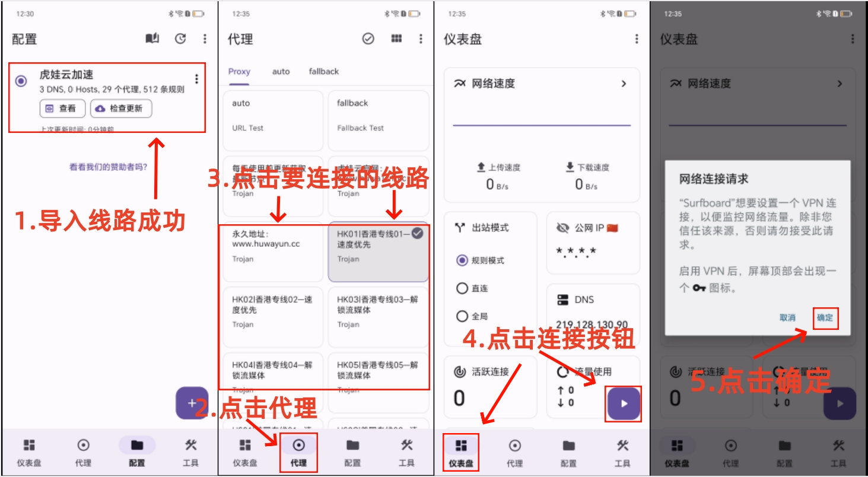Click the refresh icon in the 配置 header
The height and width of the screenshot is (477, 868).
pos(180,39)
